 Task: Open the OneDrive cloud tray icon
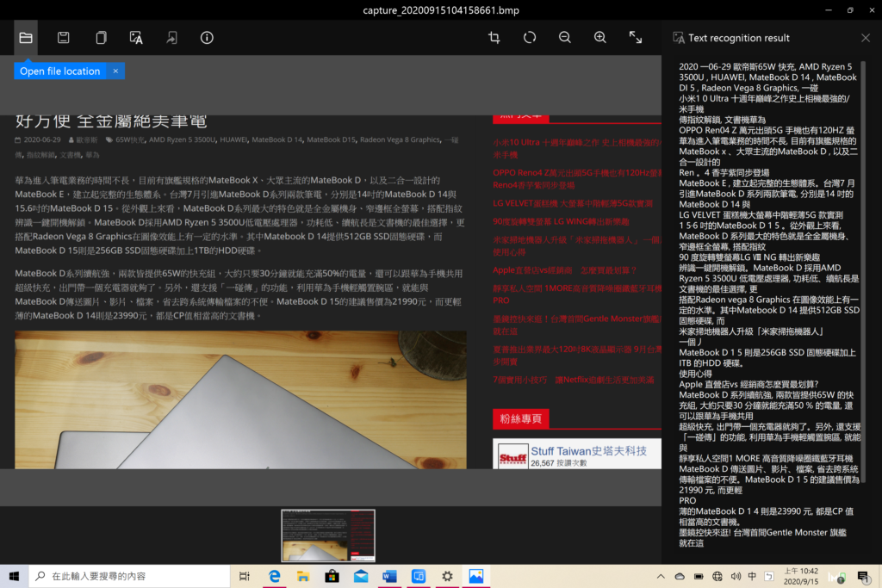(x=680, y=576)
